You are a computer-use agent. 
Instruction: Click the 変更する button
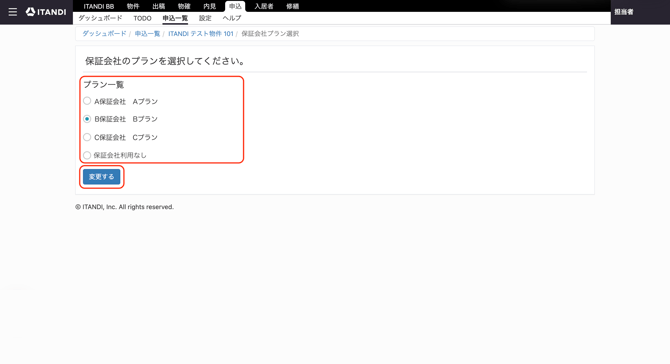coord(102,177)
